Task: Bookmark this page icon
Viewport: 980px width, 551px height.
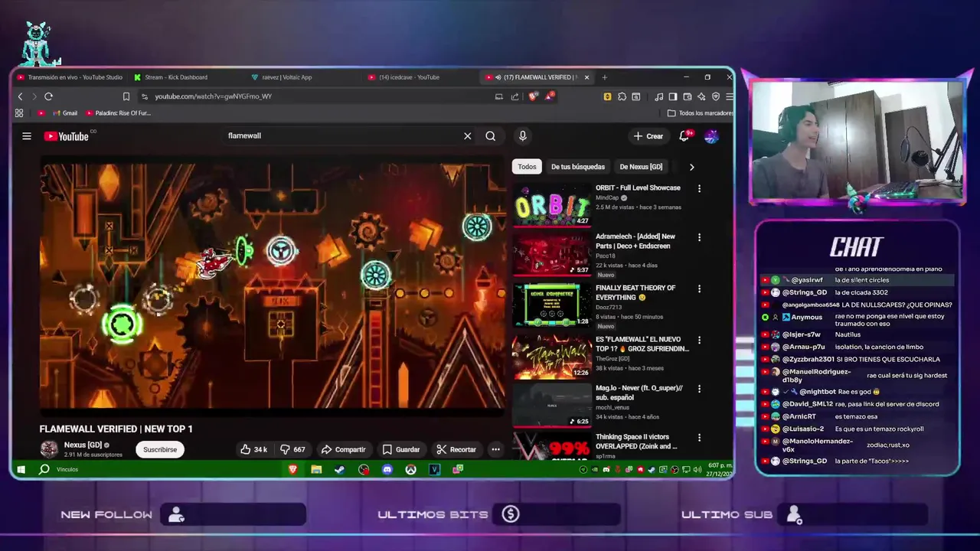Action: (x=126, y=96)
